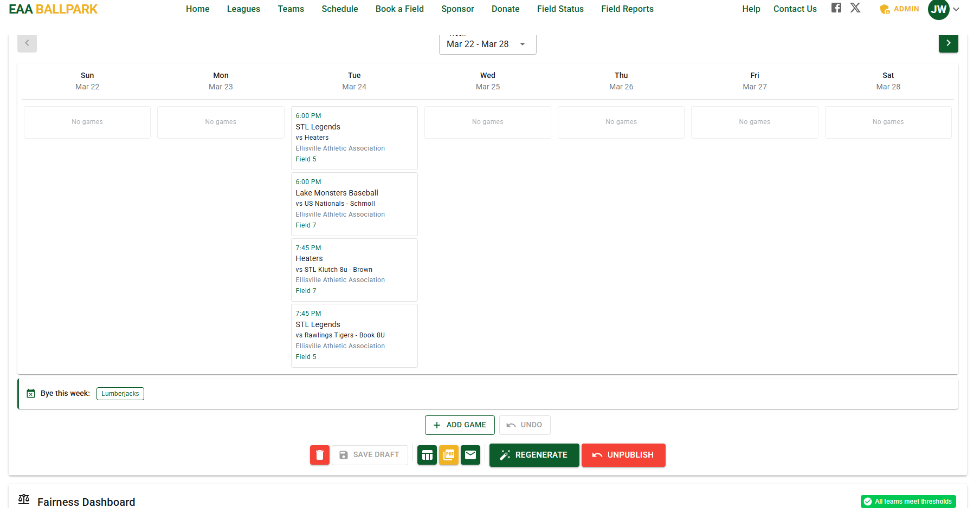Click the REGENERATE button
Image resolution: width=980 pixels, height=508 pixels.
click(534, 455)
